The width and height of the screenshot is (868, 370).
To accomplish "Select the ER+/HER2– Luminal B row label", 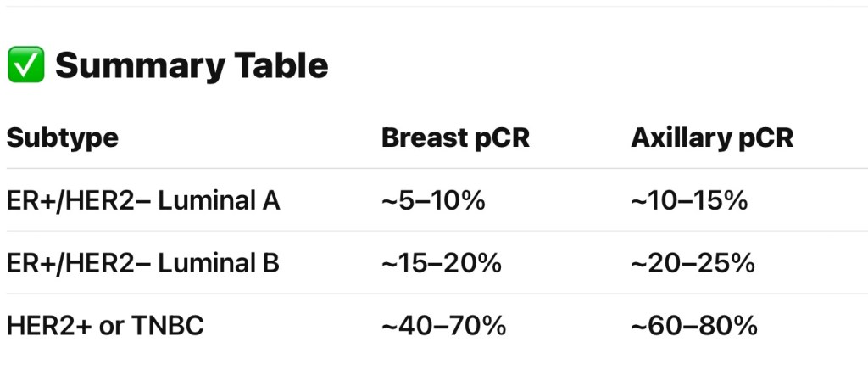I will [x=143, y=263].
